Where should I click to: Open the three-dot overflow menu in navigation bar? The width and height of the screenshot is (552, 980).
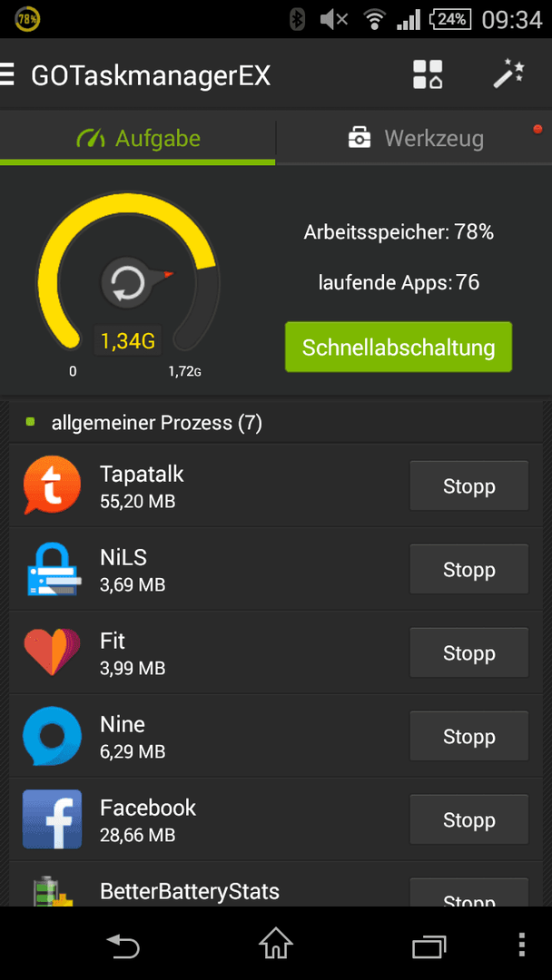click(523, 945)
